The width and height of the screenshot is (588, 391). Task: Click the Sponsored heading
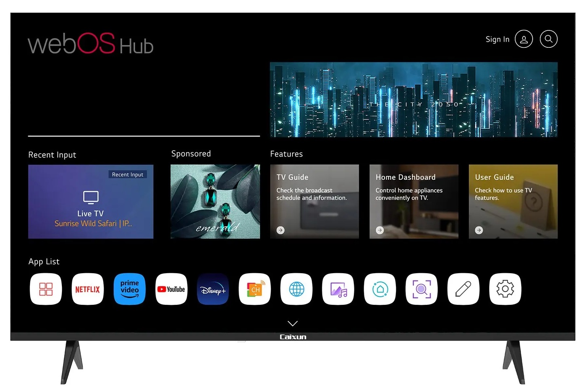191,154
